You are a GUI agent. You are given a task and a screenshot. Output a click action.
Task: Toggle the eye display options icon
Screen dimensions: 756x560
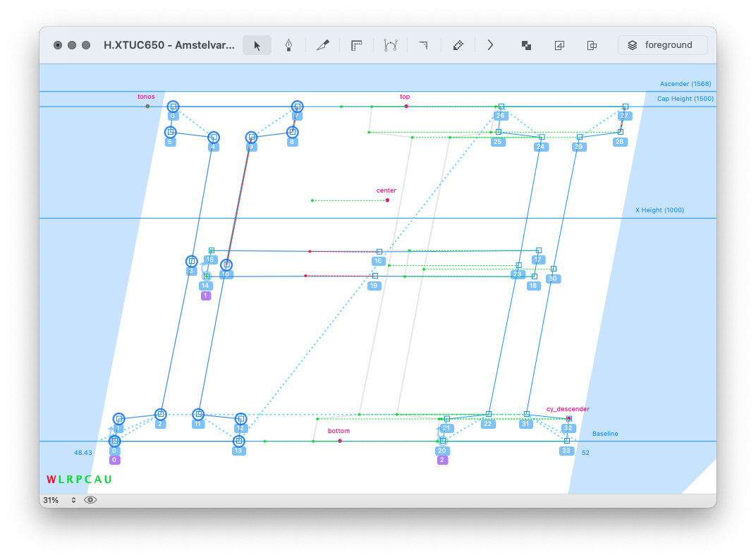pos(90,499)
